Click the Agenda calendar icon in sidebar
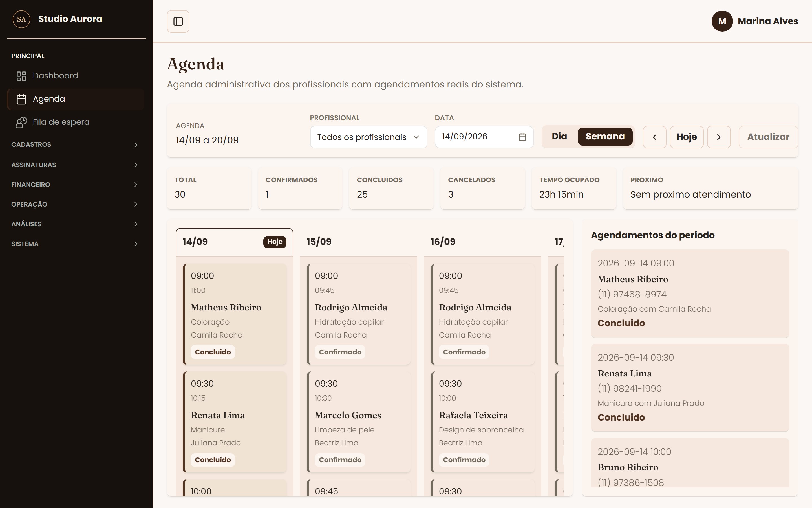812x508 pixels. (x=21, y=99)
